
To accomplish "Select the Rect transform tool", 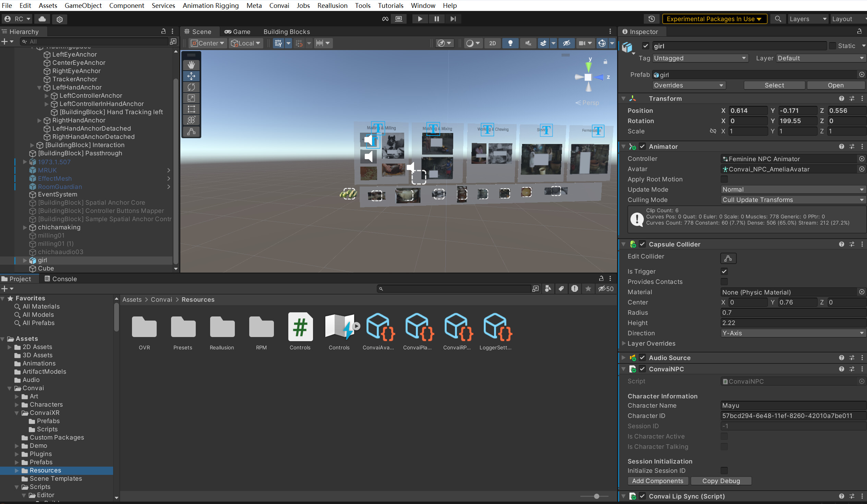I will (x=191, y=109).
